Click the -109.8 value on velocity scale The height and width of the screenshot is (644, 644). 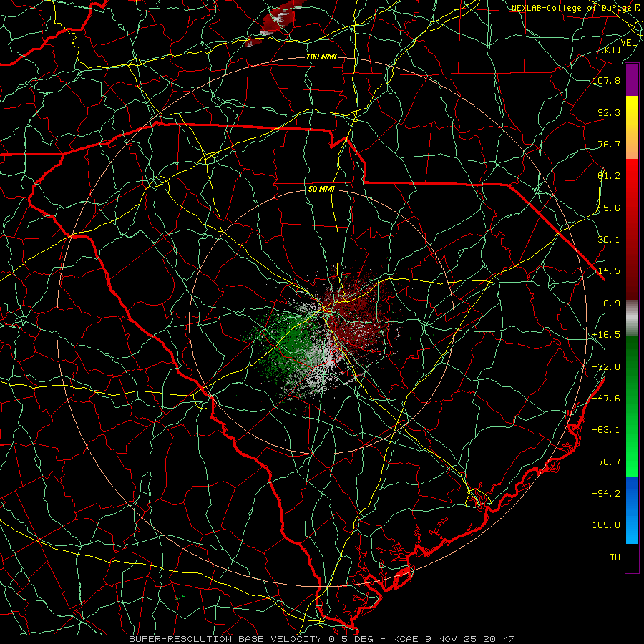click(603, 525)
